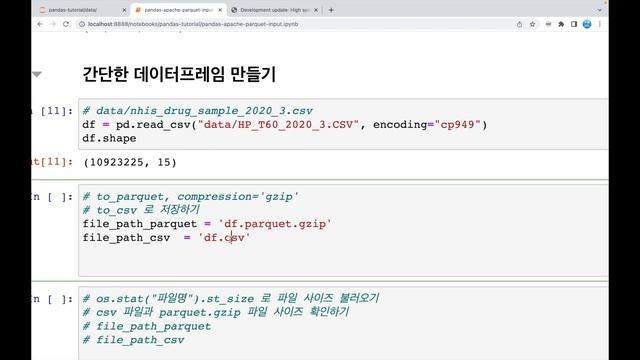
Task: Open the Chrome profile avatar
Action: [x=587, y=24]
